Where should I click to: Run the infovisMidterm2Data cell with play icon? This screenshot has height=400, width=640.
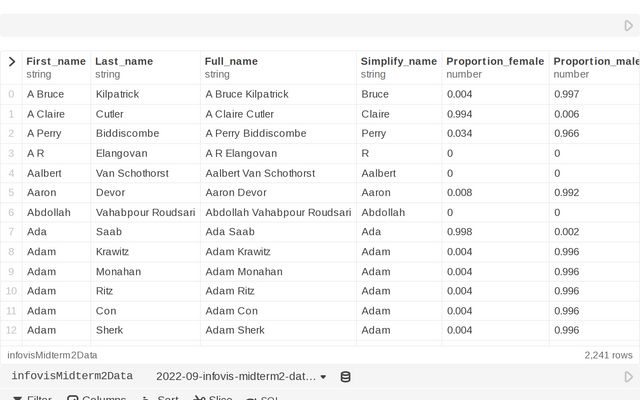click(x=628, y=377)
